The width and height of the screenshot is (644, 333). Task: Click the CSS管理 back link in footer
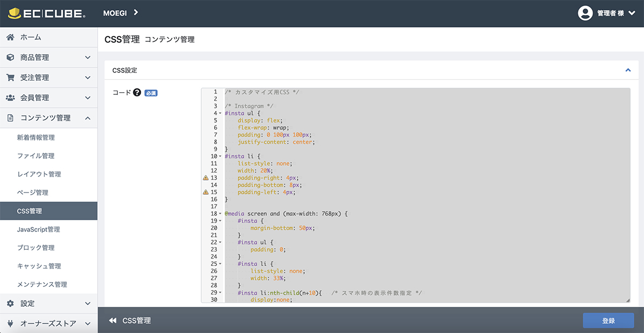(x=137, y=321)
